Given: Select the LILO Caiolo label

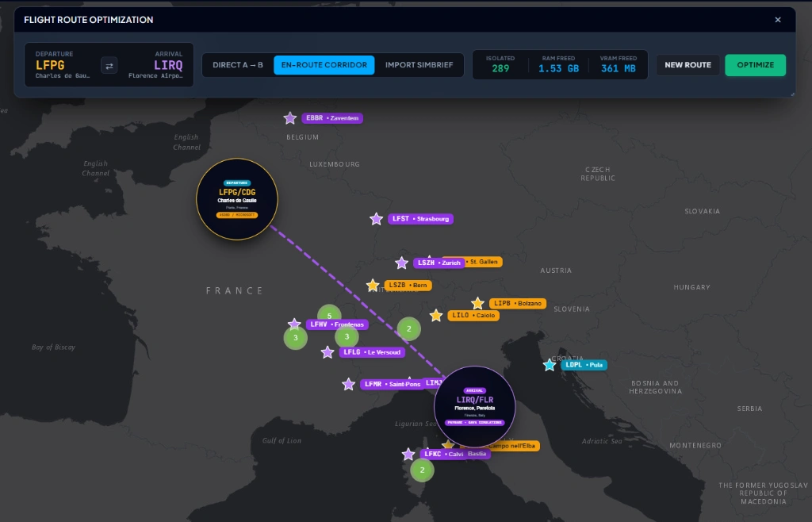Looking at the screenshot, I should tap(473, 316).
